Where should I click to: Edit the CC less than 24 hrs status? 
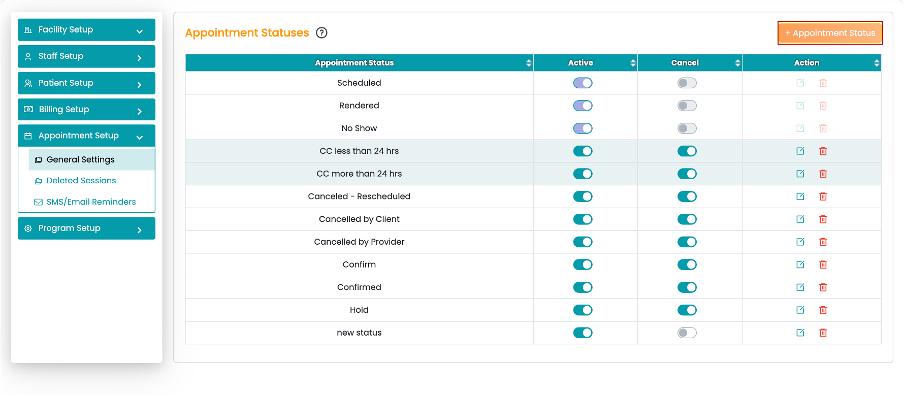[x=800, y=151]
